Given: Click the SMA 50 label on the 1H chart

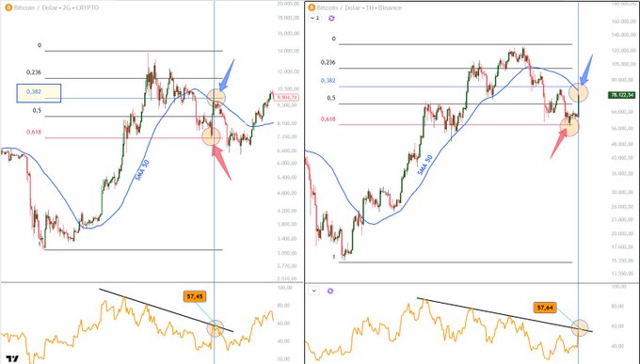Looking at the screenshot, I should (x=424, y=165).
